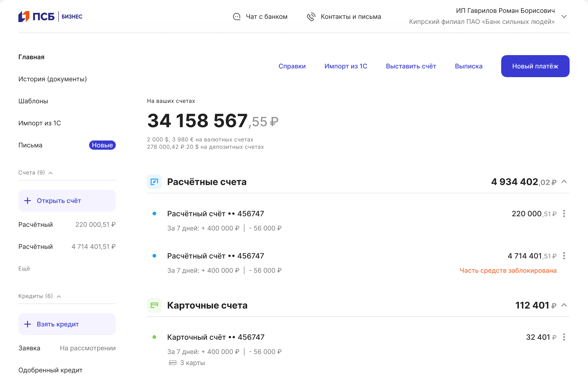This screenshot has height=382, width=588.
Task: Click the card icon next to 3 карты
Action: (x=172, y=363)
